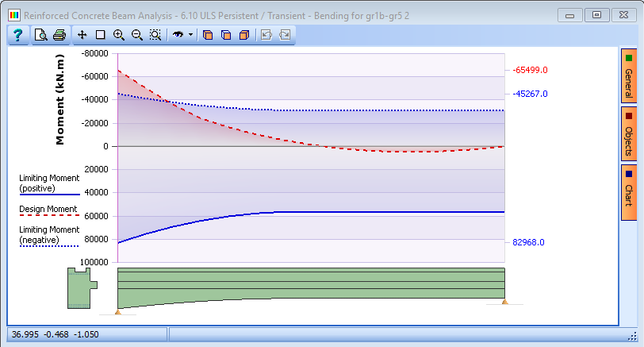The height and width of the screenshot is (347, 644).
Task: Click the window title text
Action: [x=217, y=16]
